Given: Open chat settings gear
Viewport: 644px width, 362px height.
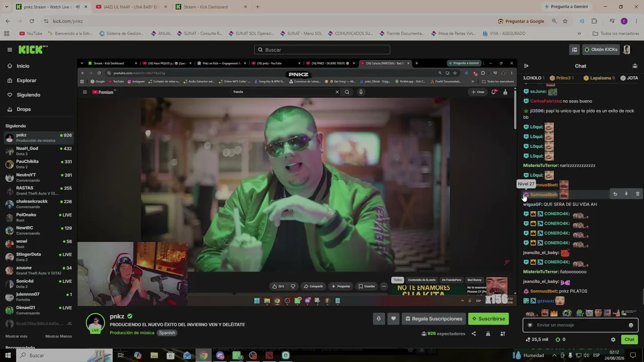Looking at the screenshot, I should tap(613, 339).
